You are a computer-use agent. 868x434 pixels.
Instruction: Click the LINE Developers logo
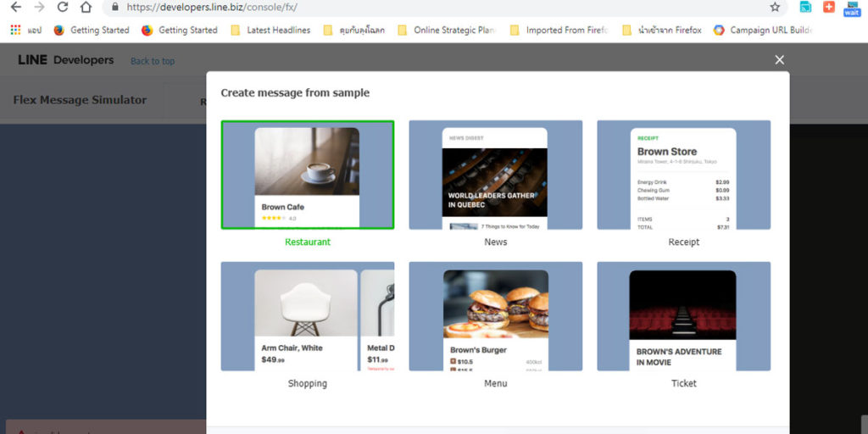click(66, 60)
